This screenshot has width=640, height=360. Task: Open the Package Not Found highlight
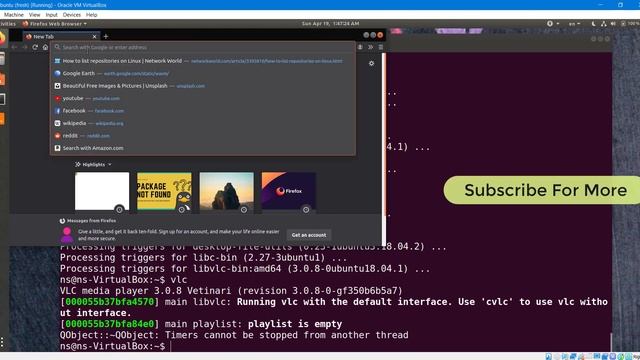click(x=164, y=191)
